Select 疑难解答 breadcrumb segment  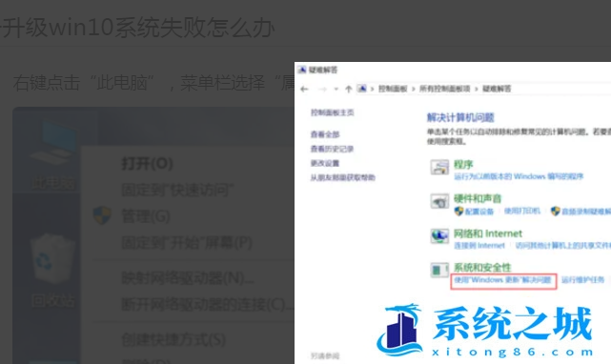(x=497, y=89)
